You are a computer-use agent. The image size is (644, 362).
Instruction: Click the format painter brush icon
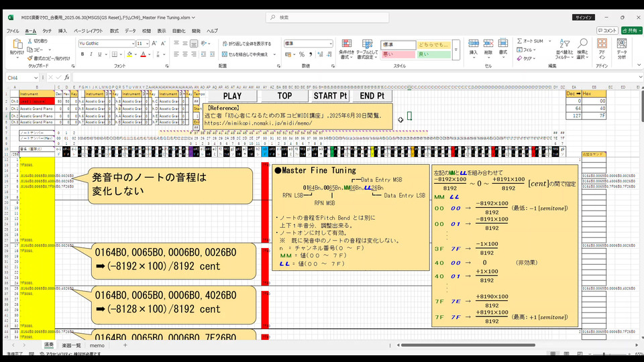point(31,58)
